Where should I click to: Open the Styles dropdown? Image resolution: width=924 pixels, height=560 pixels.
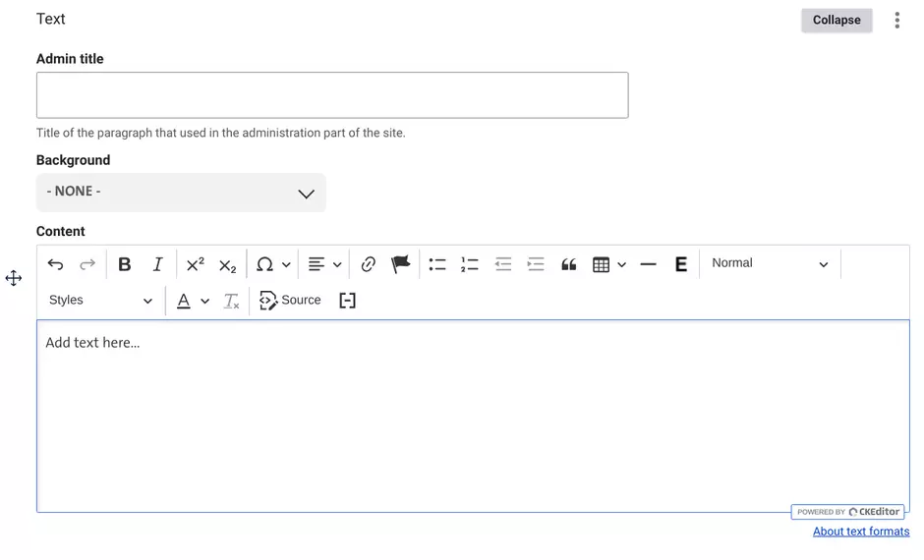[x=100, y=301]
